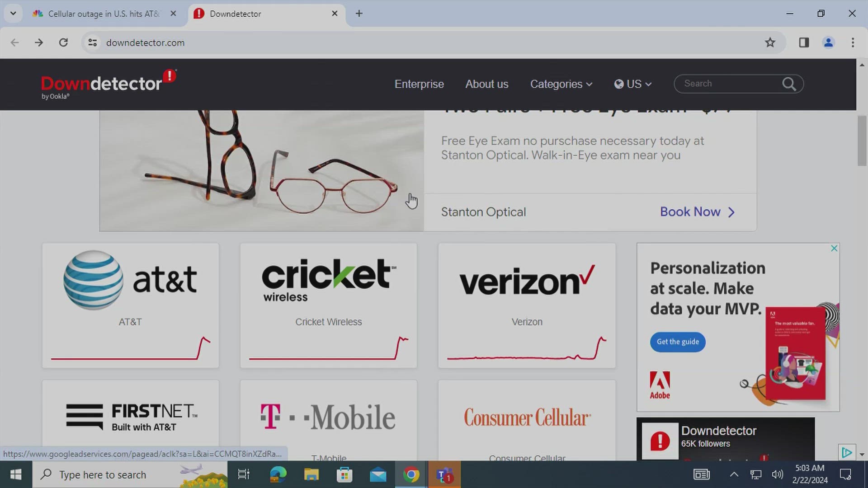Close the Adobe ad with the X icon

(x=834, y=249)
